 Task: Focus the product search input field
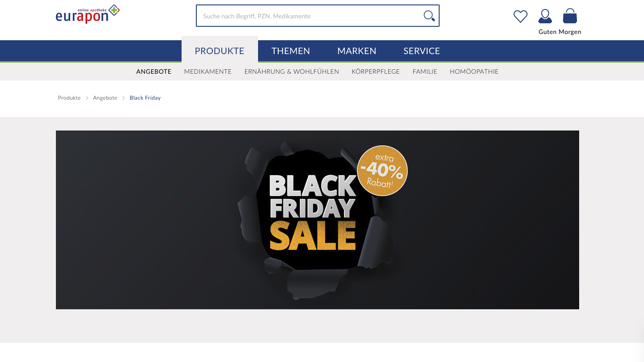(309, 16)
